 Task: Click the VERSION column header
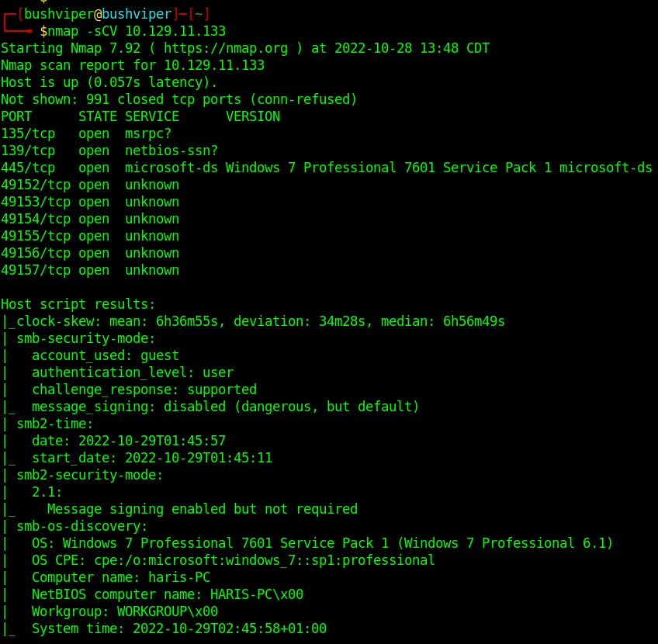[253, 116]
